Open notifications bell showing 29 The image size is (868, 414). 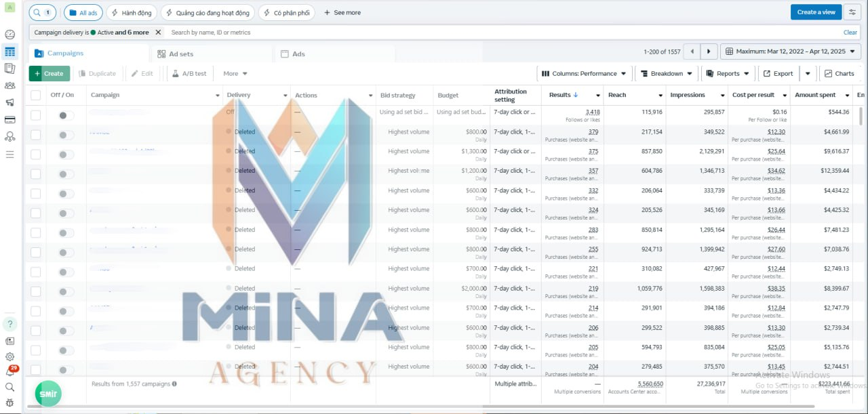(10, 372)
